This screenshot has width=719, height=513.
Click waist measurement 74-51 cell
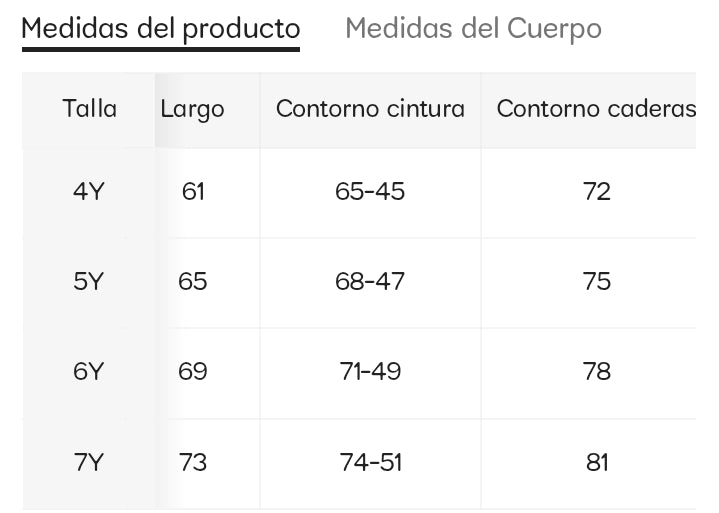(x=370, y=462)
